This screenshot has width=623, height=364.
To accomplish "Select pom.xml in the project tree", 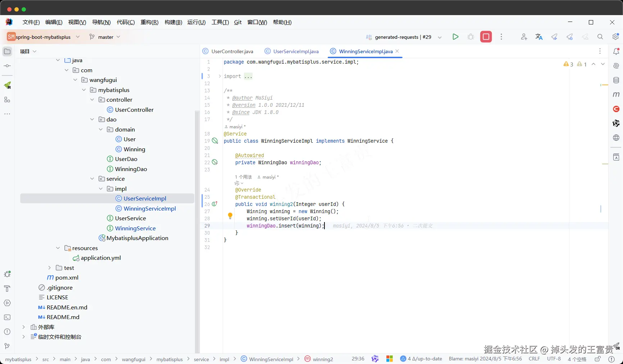I will (x=63, y=277).
